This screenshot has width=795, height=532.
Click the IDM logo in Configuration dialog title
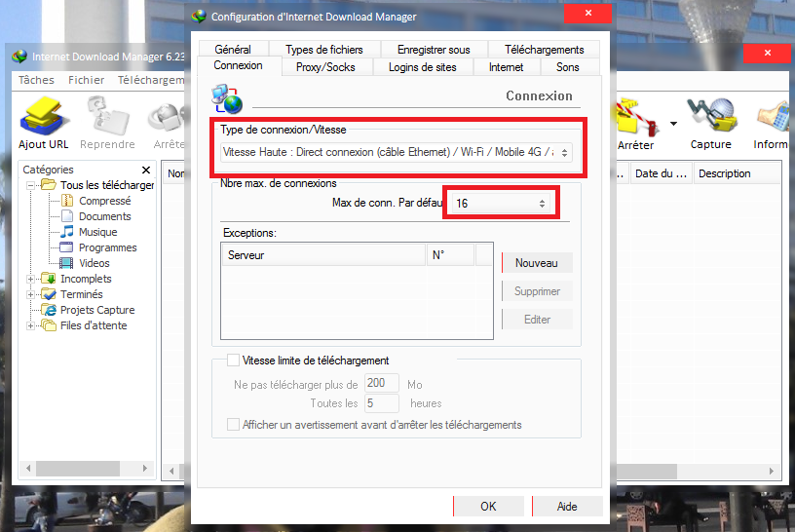tap(199, 17)
